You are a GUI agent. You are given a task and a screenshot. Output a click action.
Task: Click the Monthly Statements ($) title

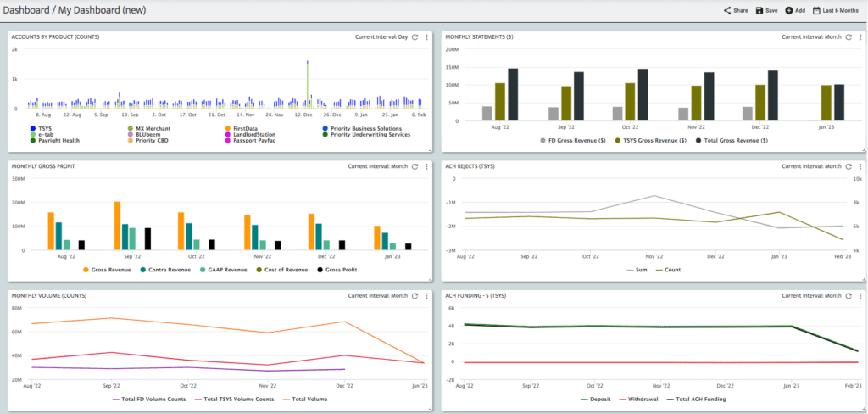tap(480, 37)
